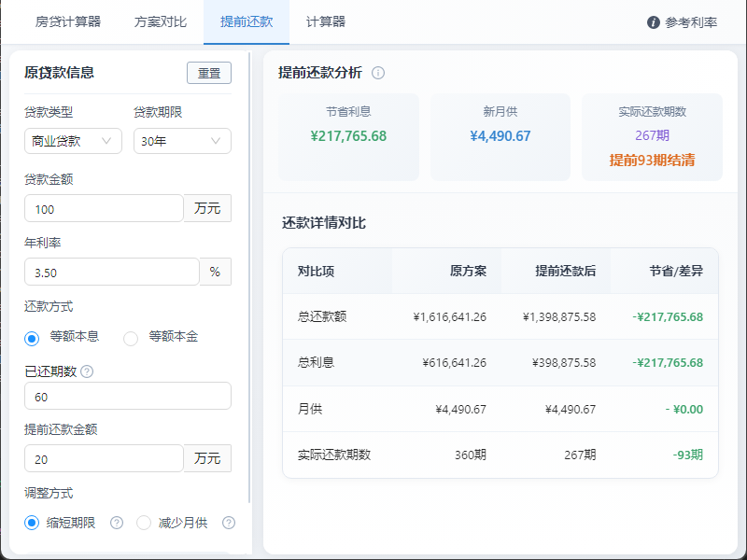Click info icon next to 提前还款分析

378,73
